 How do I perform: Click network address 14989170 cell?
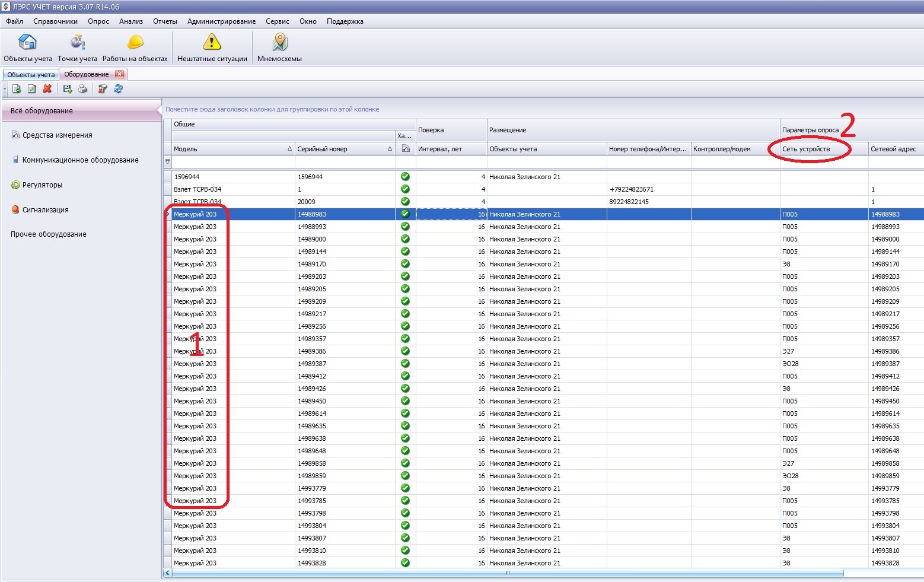click(x=896, y=264)
